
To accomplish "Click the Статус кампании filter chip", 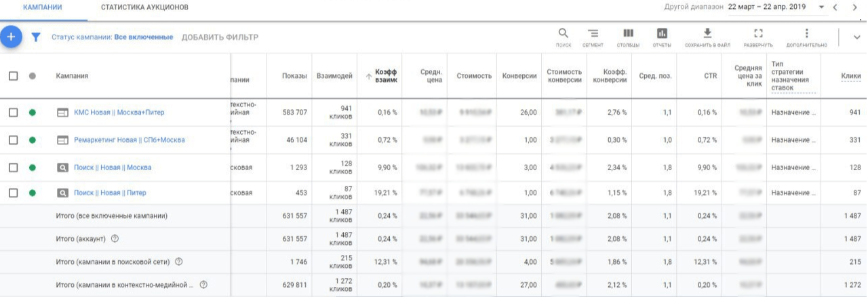I will (x=112, y=37).
